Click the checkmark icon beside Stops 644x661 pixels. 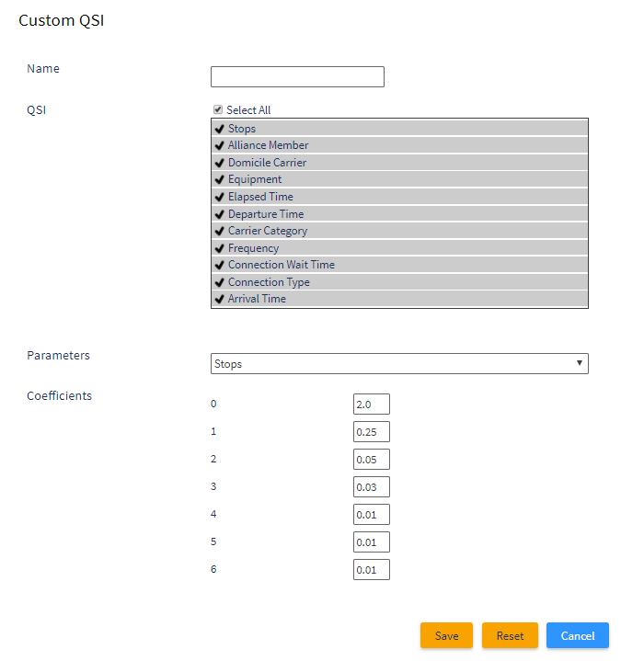tap(219, 129)
